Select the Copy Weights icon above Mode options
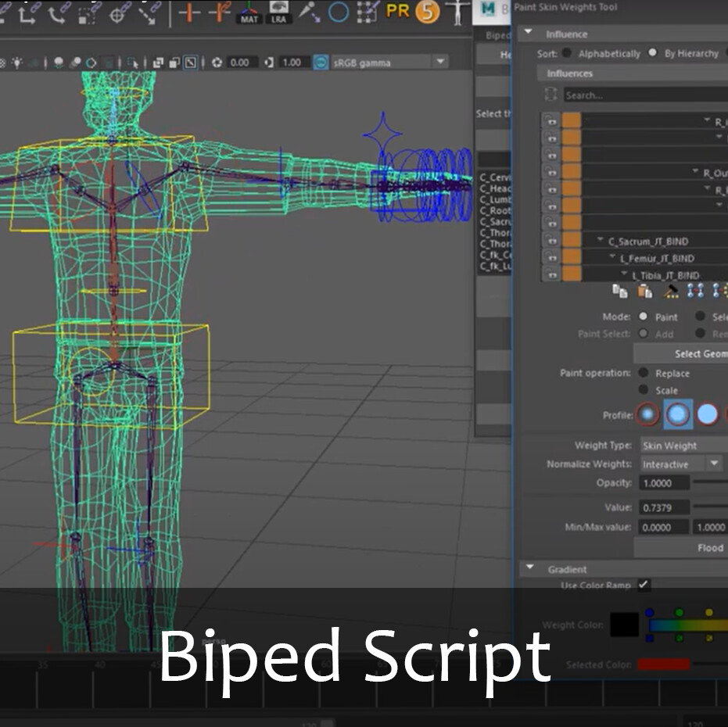Viewport: 728px width, 727px height. pos(618,292)
